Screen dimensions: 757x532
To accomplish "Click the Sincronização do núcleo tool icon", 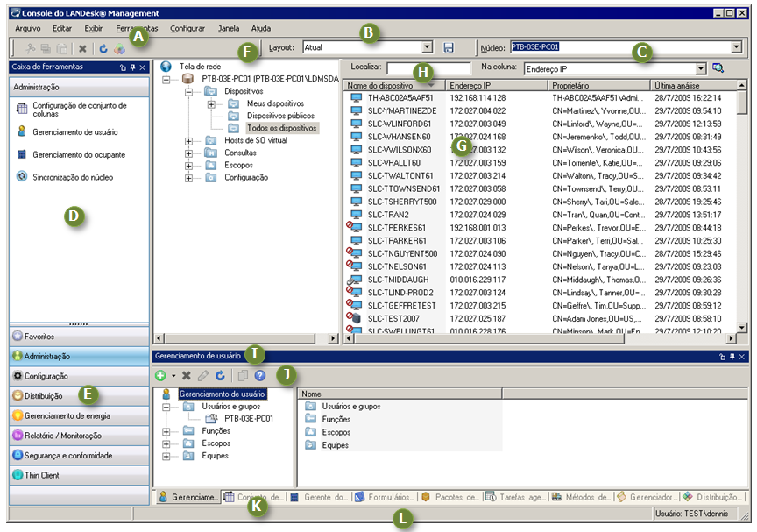I will (22, 176).
